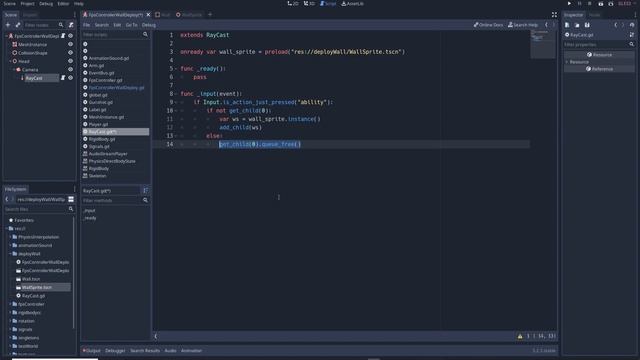Open the AssetLib workspace

click(x=352, y=4)
